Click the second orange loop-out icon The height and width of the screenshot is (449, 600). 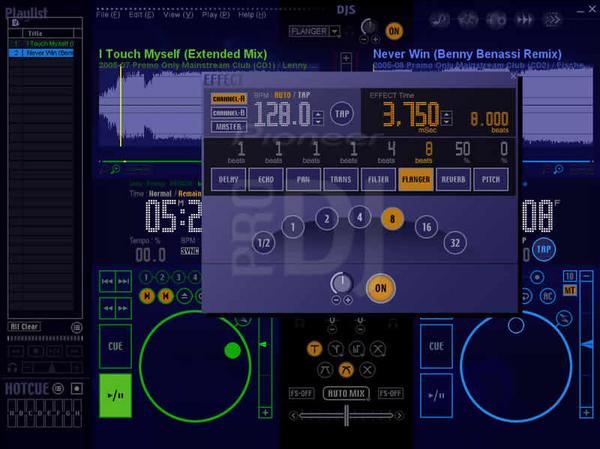click(x=166, y=296)
